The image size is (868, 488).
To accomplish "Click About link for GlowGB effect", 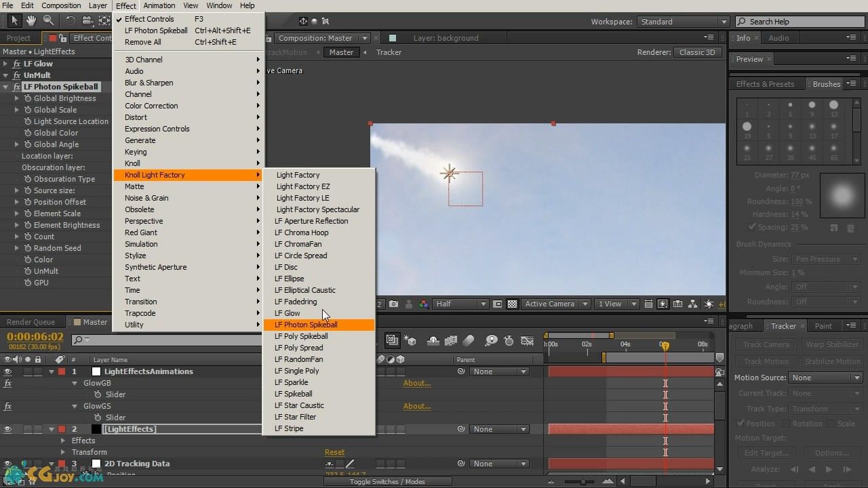I will click(x=417, y=383).
